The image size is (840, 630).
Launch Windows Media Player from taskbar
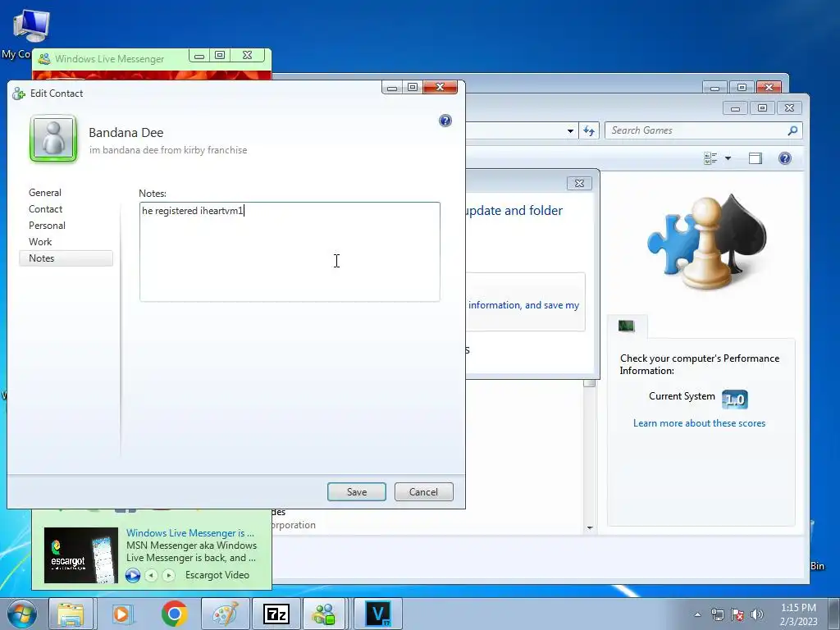click(122, 614)
